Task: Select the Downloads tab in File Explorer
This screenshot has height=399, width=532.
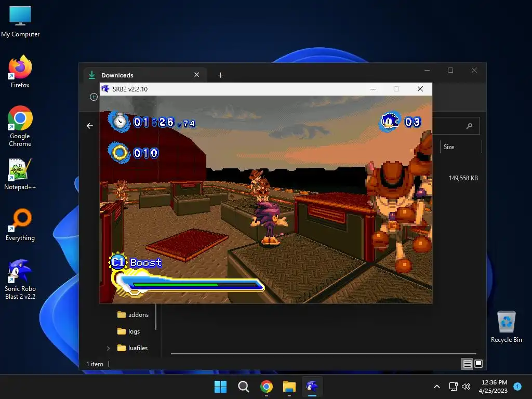Action: [145, 75]
